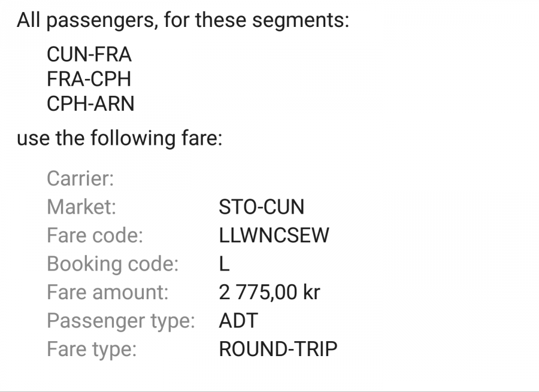This screenshot has height=392, width=539.
Task: Select the ROUND-TRIP fare type value
Action: [x=278, y=349]
